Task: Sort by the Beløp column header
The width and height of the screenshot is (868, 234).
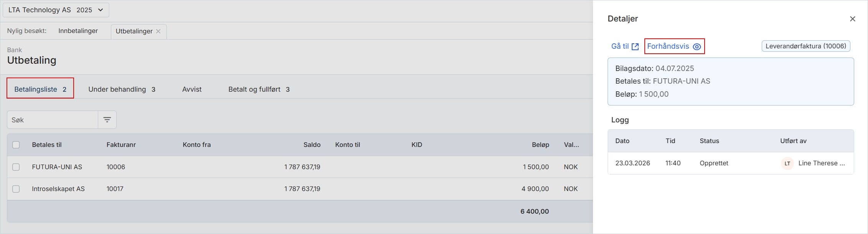Action: coord(540,145)
